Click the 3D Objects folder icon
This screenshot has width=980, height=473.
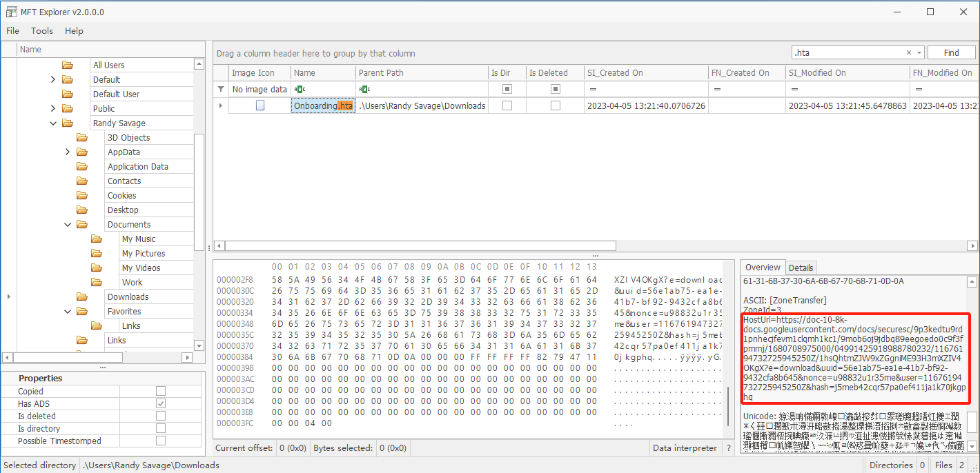click(81, 137)
